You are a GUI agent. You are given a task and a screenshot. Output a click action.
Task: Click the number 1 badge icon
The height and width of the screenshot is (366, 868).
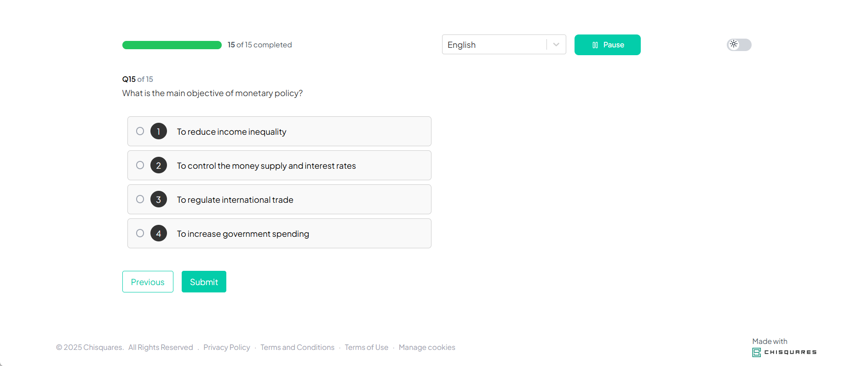[x=159, y=132]
